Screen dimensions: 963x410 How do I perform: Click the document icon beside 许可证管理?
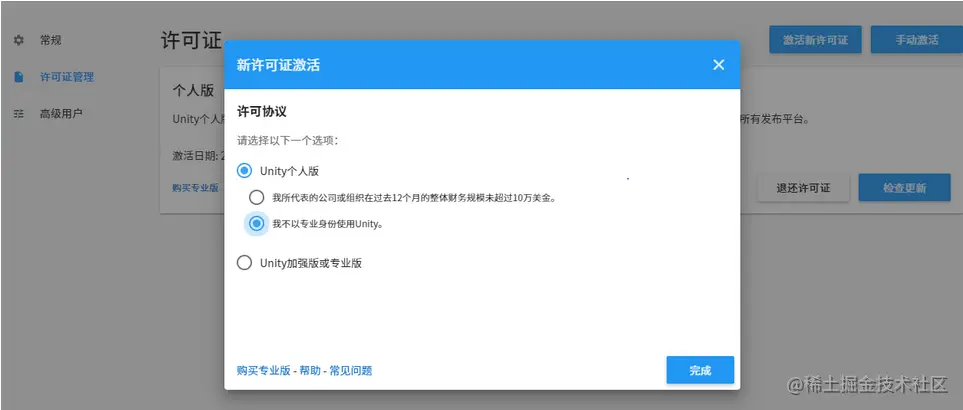(x=19, y=77)
